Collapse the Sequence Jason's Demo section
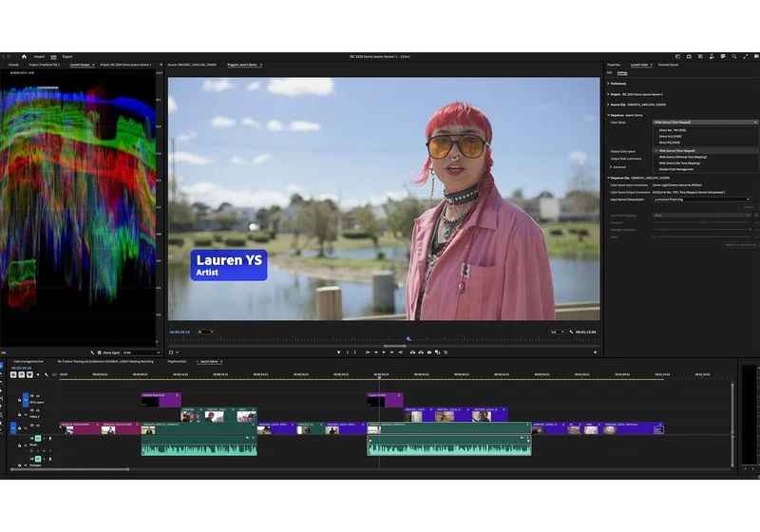 coord(608,115)
